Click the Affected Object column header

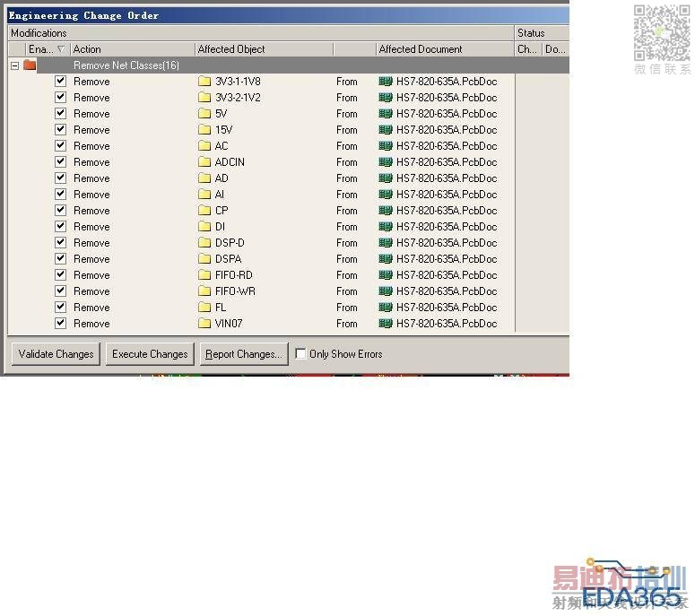click(x=264, y=49)
